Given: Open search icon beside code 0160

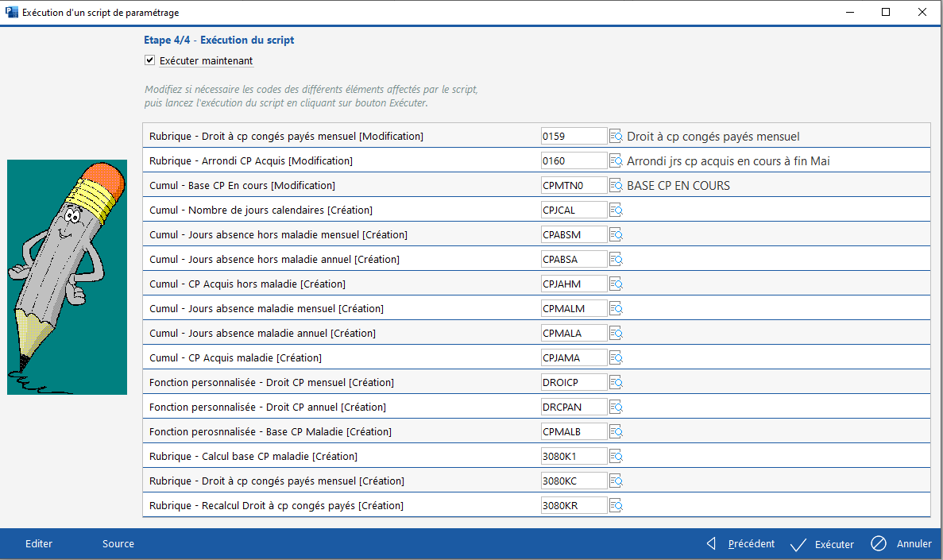Looking at the screenshot, I should coord(616,161).
